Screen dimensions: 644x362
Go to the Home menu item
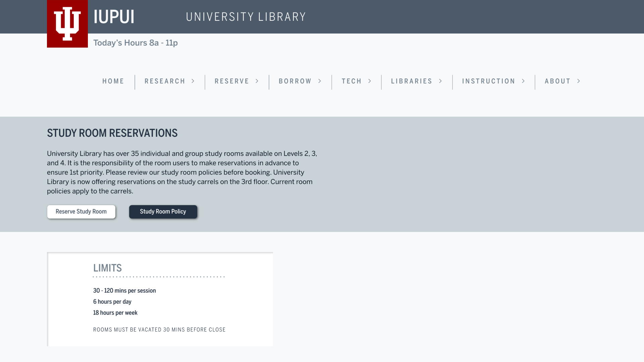113,81
